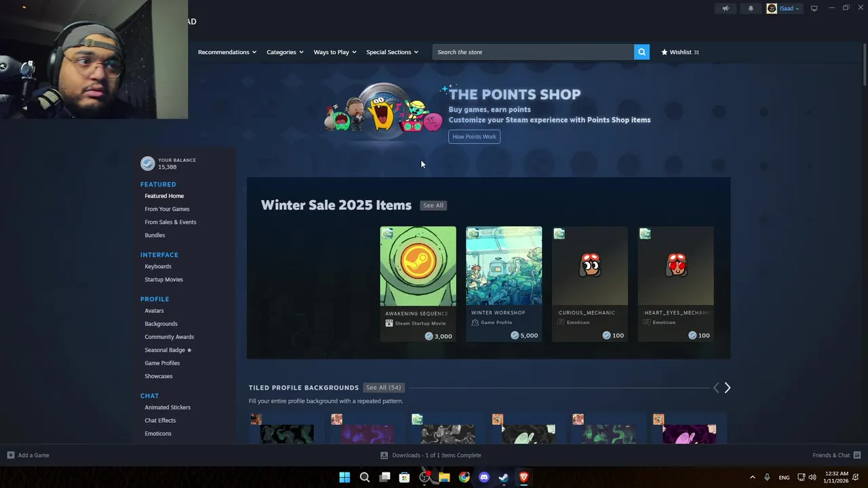Open the Game Profiles category
868x488 pixels.
point(162,363)
